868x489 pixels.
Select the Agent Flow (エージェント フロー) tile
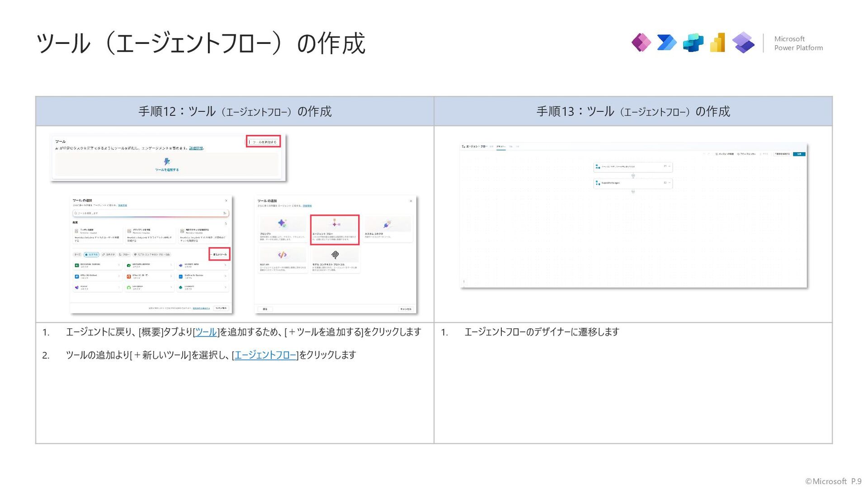pyautogui.click(x=335, y=230)
